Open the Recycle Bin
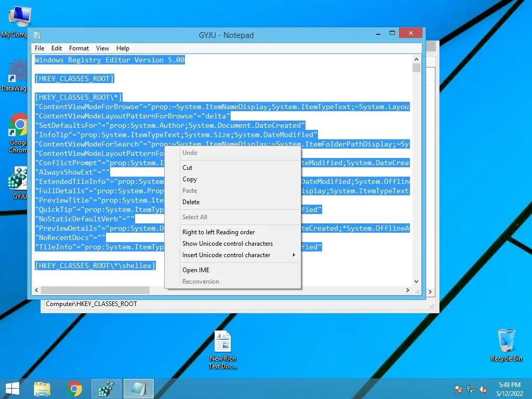Screen dimensions: 532x399 (506, 345)
